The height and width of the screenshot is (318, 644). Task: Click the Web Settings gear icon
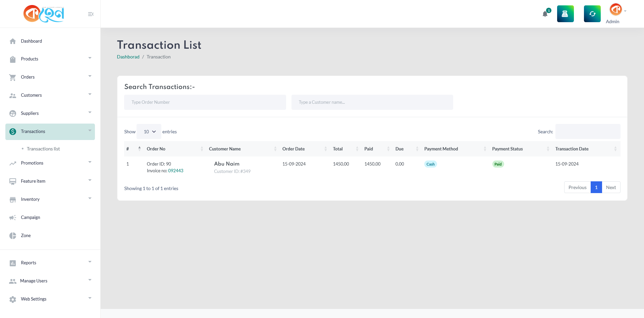[x=13, y=299]
